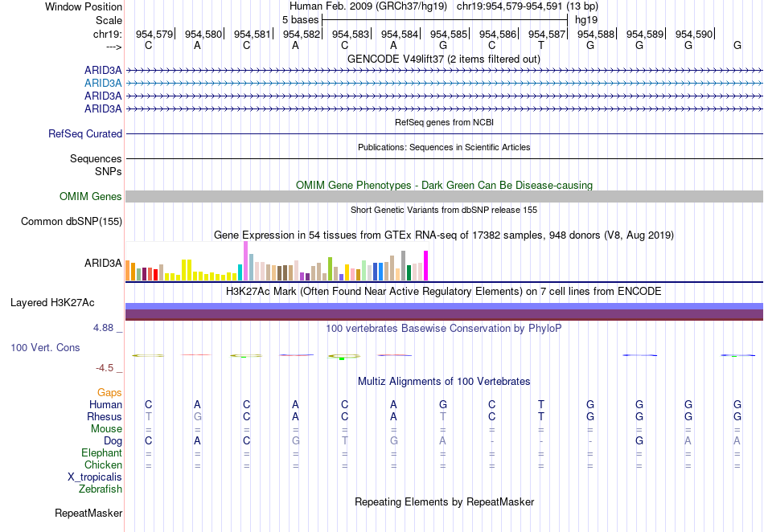
Task: Click the T base in the Dog alignment row
Action: (344, 441)
